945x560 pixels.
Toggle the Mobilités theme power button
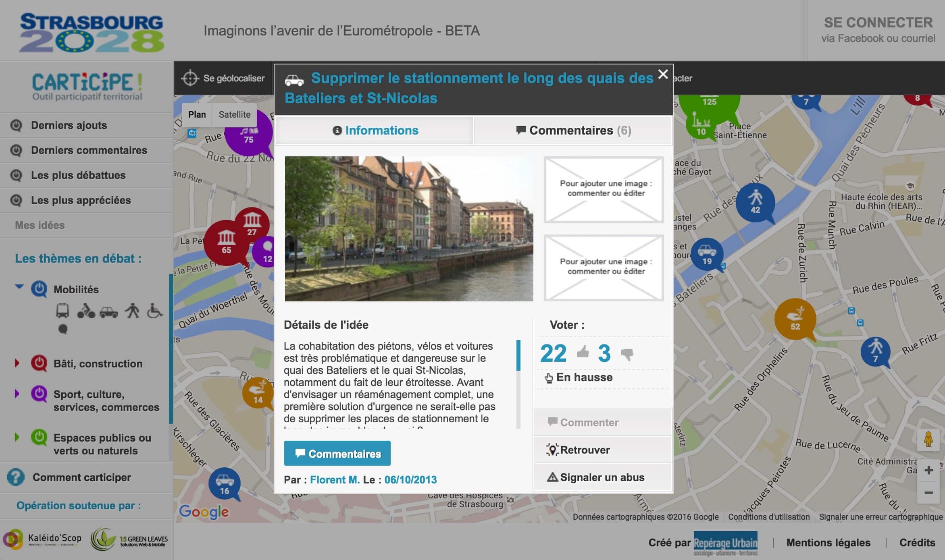coord(39,289)
